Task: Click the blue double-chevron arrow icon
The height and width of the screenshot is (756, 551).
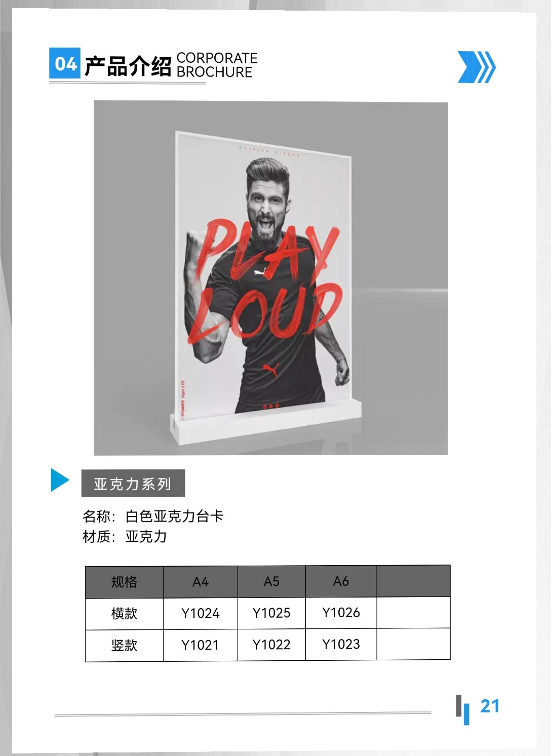Action: tap(477, 67)
